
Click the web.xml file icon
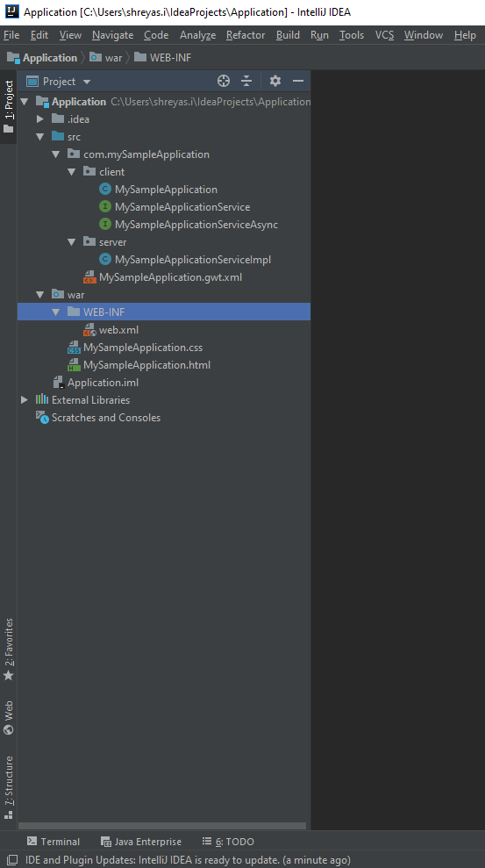pyautogui.click(x=89, y=331)
